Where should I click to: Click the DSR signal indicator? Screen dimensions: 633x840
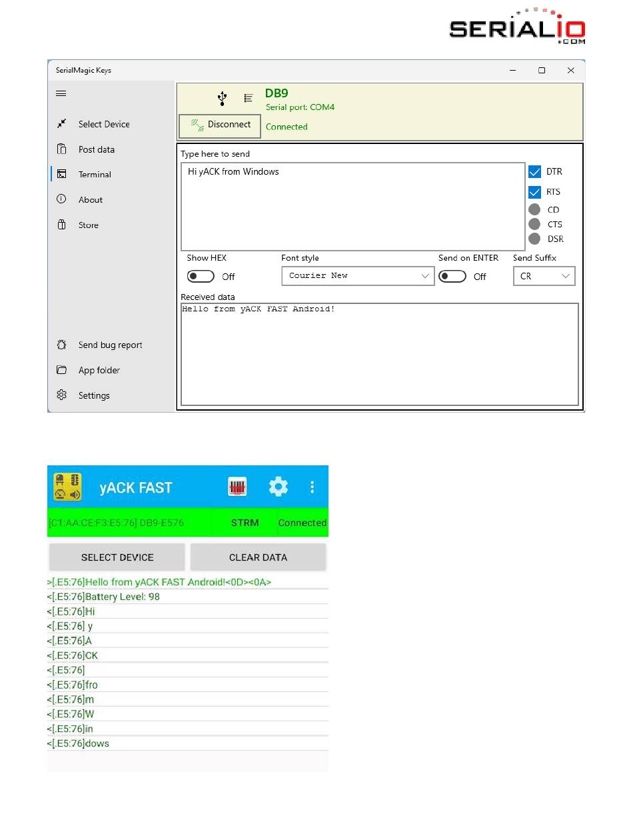click(534, 239)
